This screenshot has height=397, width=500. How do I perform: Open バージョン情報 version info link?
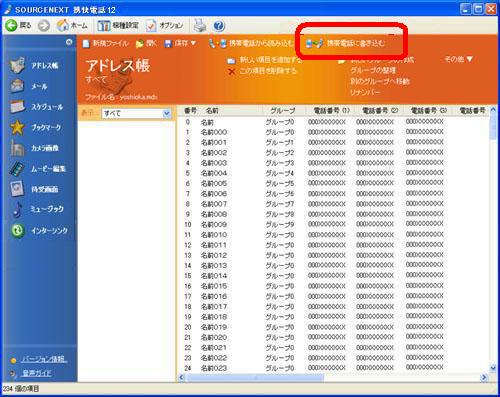[44, 359]
